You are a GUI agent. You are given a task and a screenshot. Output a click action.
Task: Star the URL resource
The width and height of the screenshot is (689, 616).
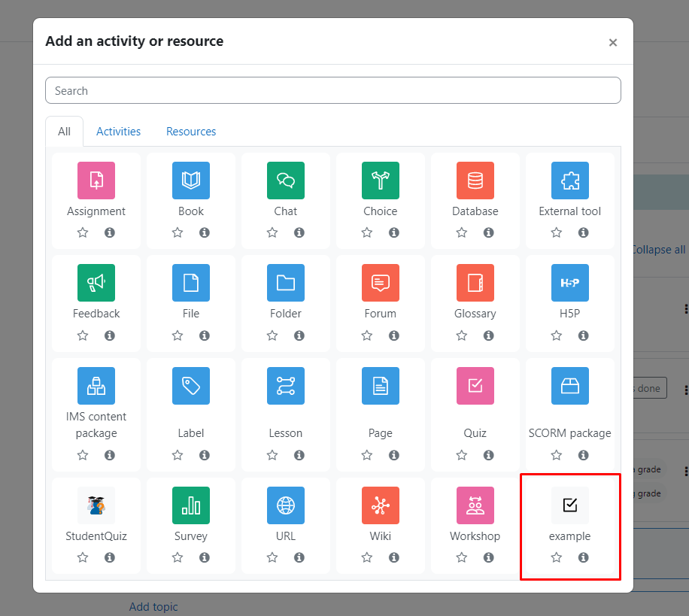point(272,557)
